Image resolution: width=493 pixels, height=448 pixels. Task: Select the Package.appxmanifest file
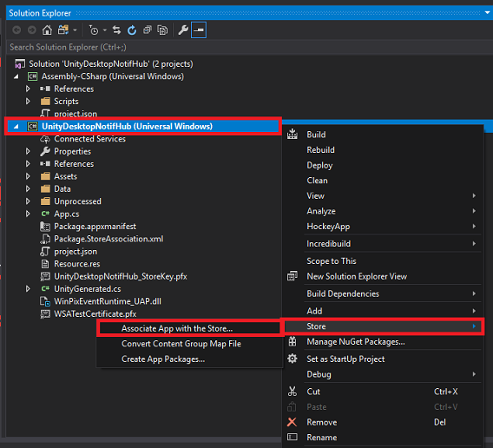(x=95, y=227)
